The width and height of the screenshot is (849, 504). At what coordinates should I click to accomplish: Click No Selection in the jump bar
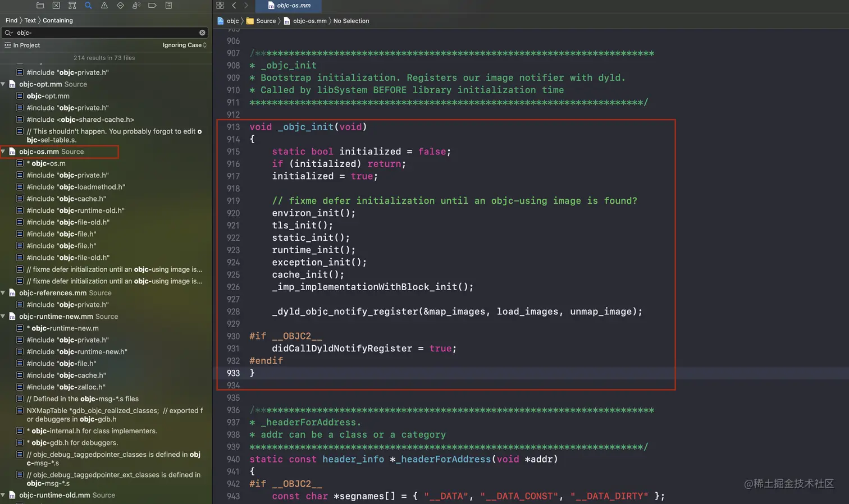[351, 21]
